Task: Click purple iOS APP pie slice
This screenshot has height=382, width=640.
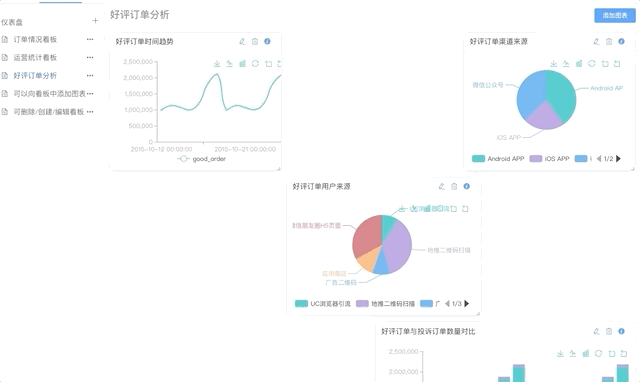Action: pyautogui.click(x=544, y=116)
